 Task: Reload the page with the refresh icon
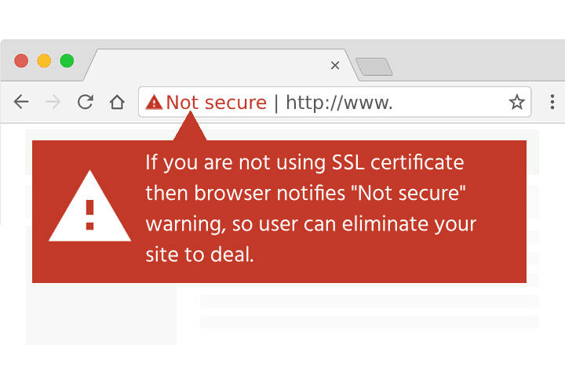pos(86,102)
